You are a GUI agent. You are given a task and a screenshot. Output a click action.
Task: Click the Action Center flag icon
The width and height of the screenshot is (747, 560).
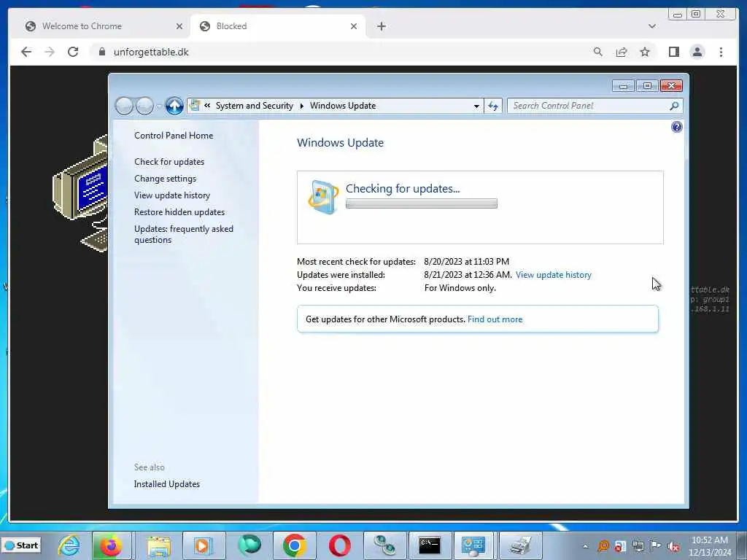(656, 546)
